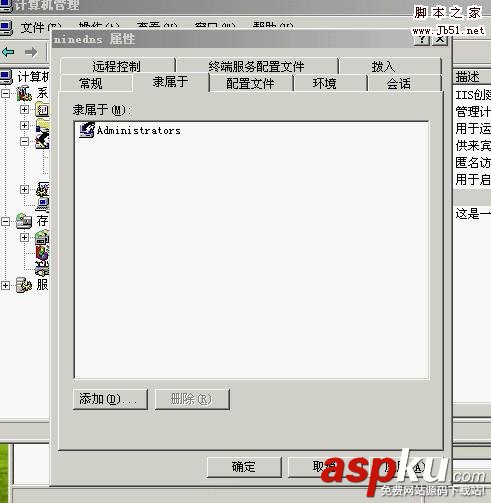Viewport: 491px width, 503px height.
Task: Click the Computer Management window title icon
Action: 6,6
